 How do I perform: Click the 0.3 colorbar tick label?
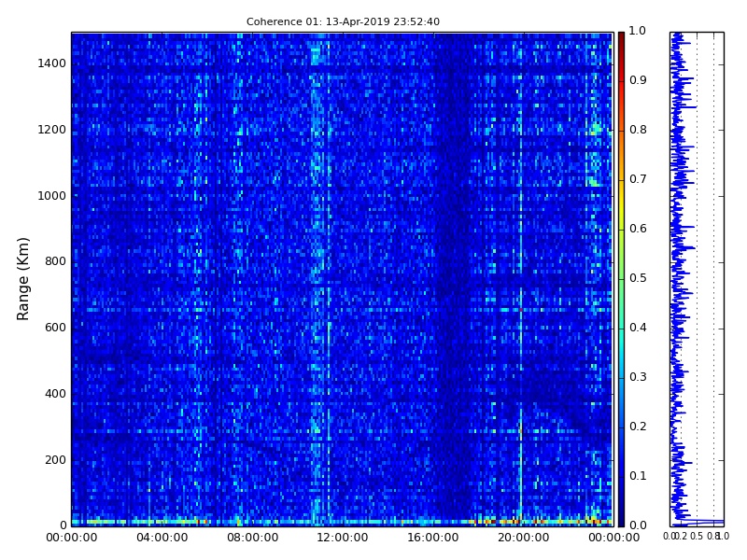click(x=638, y=377)
